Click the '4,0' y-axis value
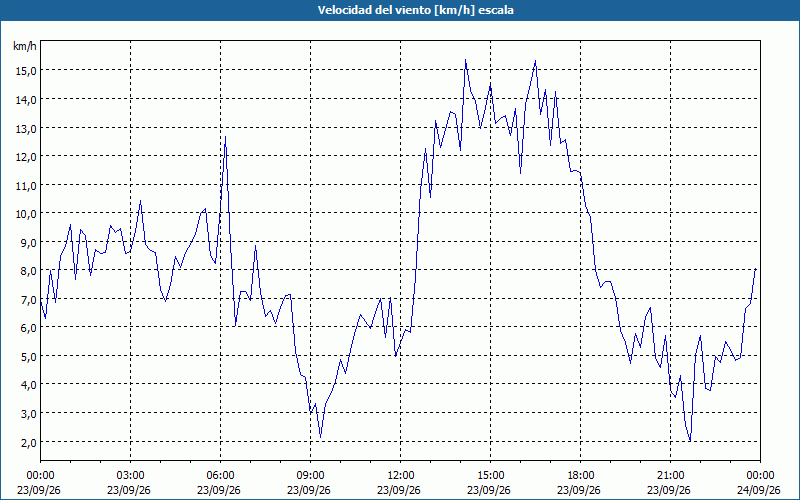 click(x=28, y=385)
